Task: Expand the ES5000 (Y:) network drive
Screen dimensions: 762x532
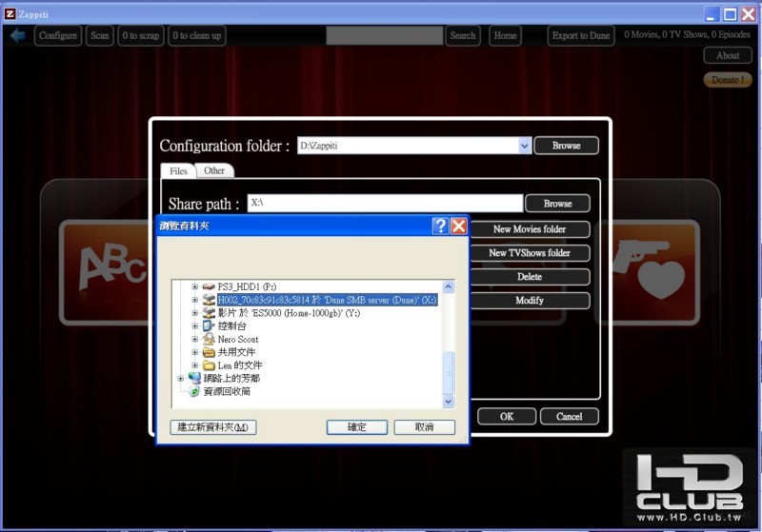Action: click(x=195, y=313)
